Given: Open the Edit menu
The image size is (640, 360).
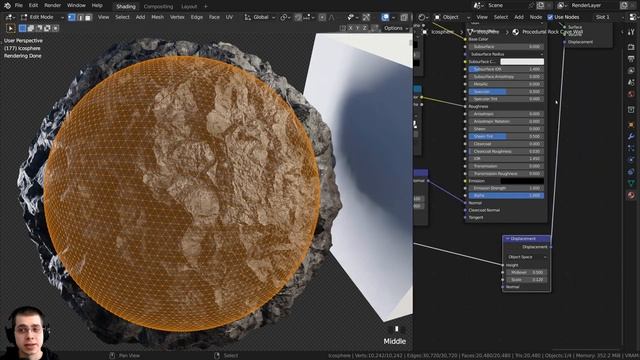Looking at the screenshot, I should pos(33,5).
